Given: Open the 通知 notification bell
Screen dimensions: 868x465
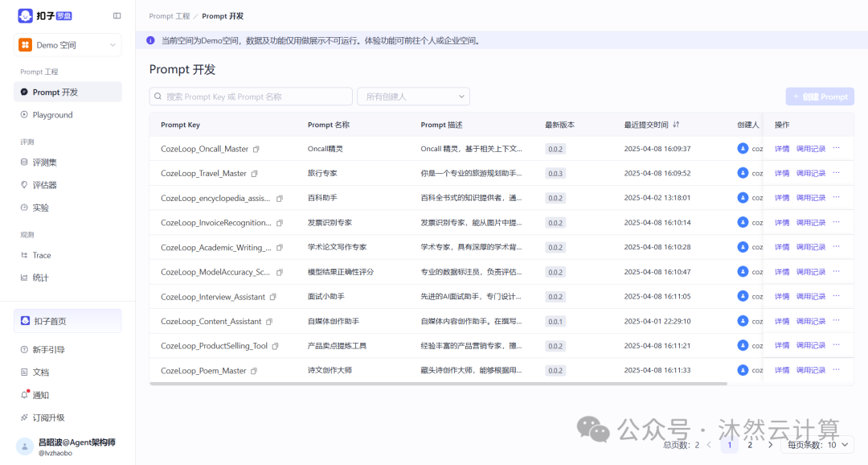Looking at the screenshot, I should [x=24, y=394].
